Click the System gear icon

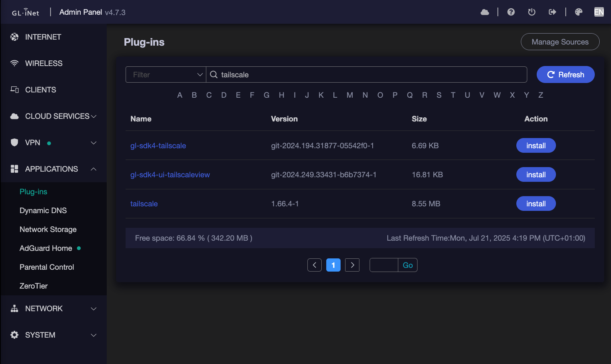[x=14, y=335]
